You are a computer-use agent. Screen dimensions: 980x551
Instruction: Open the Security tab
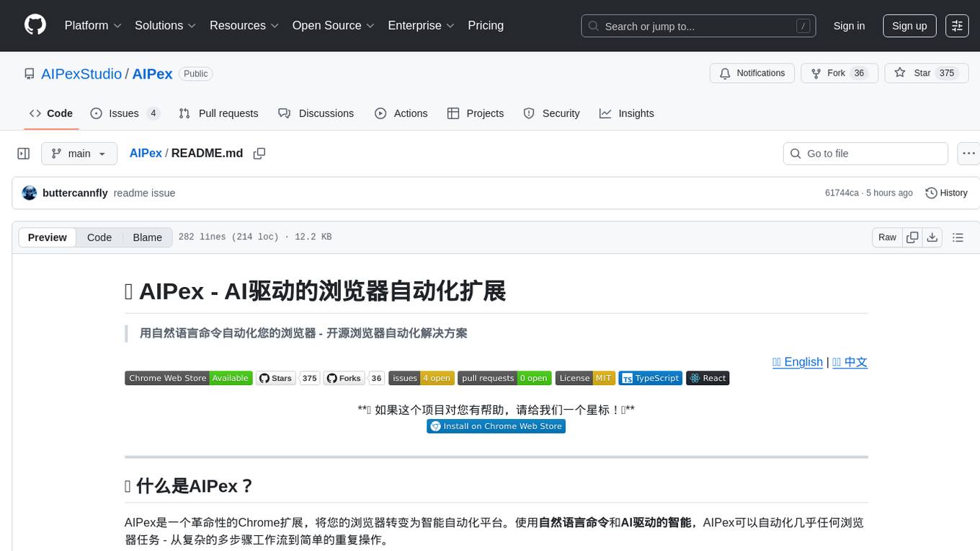[551, 113]
